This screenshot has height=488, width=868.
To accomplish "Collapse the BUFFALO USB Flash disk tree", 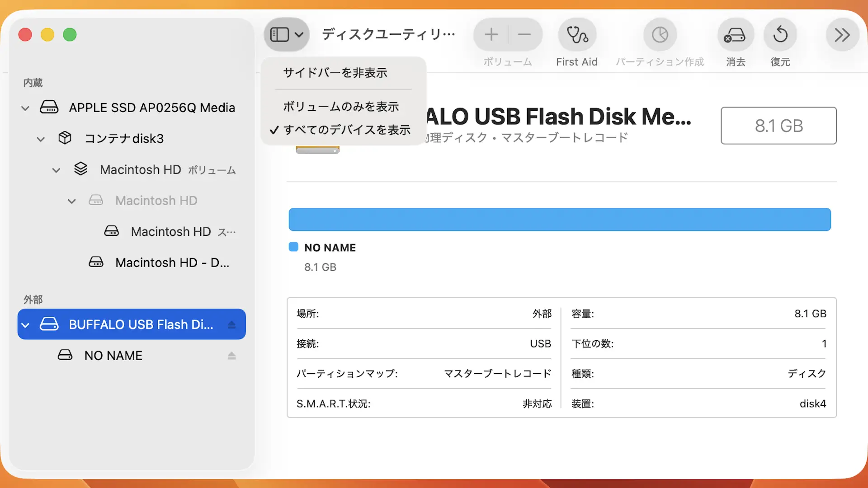I will (x=25, y=325).
